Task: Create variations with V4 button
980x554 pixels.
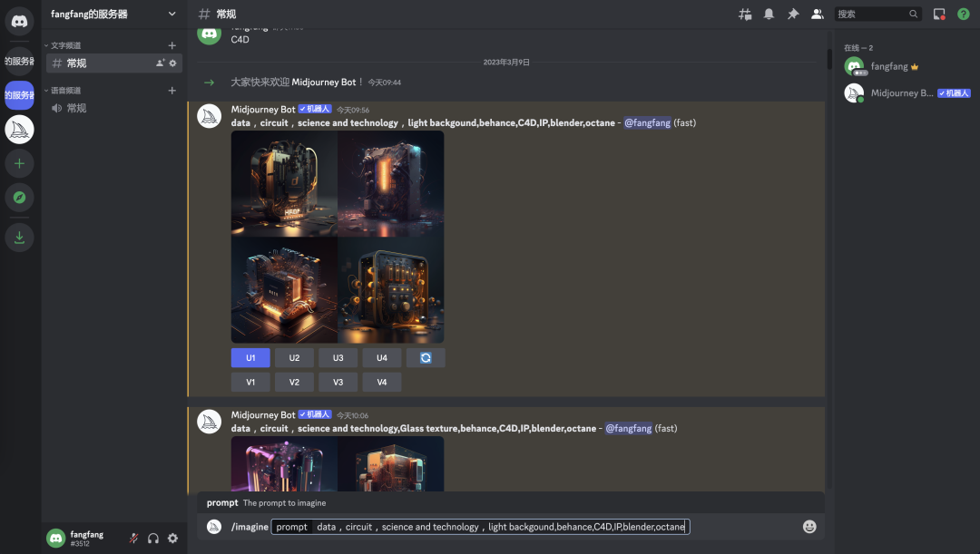Action: [x=382, y=383]
